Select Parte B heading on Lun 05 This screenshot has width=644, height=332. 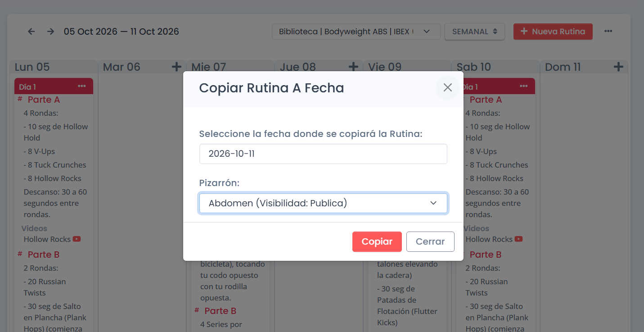click(44, 255)
